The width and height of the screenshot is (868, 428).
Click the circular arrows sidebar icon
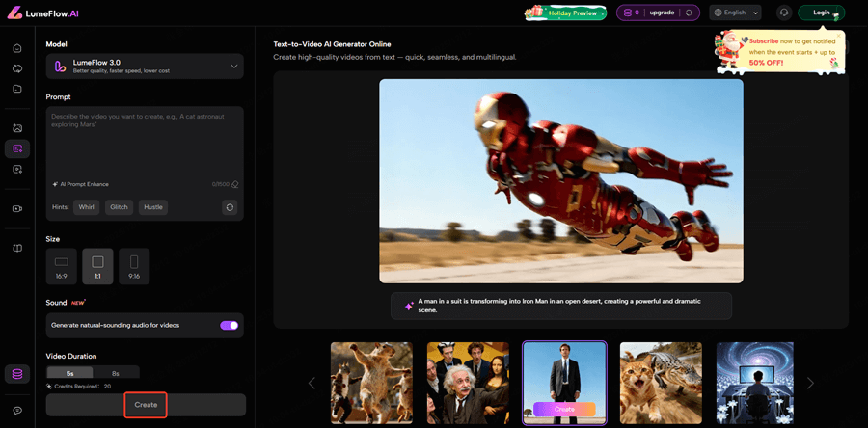17,68
